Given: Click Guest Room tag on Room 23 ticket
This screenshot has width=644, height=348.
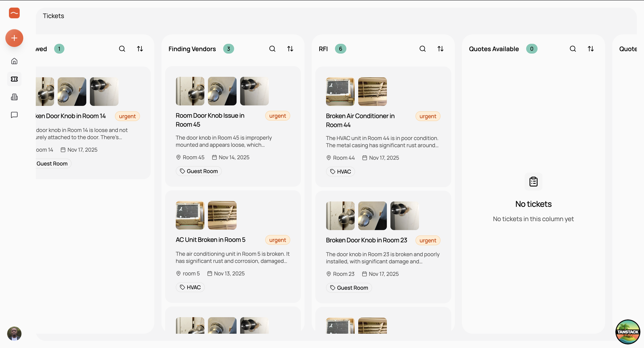Looking at the screenshot, I should [349, 288].
